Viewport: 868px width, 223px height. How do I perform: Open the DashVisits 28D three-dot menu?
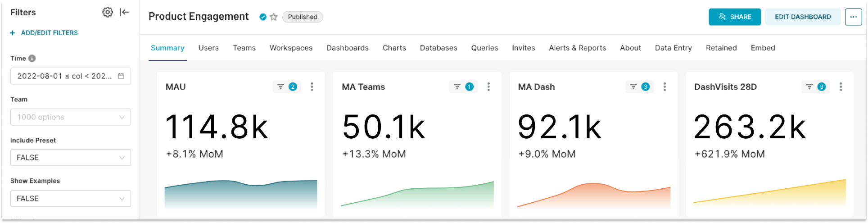(841, 87)
